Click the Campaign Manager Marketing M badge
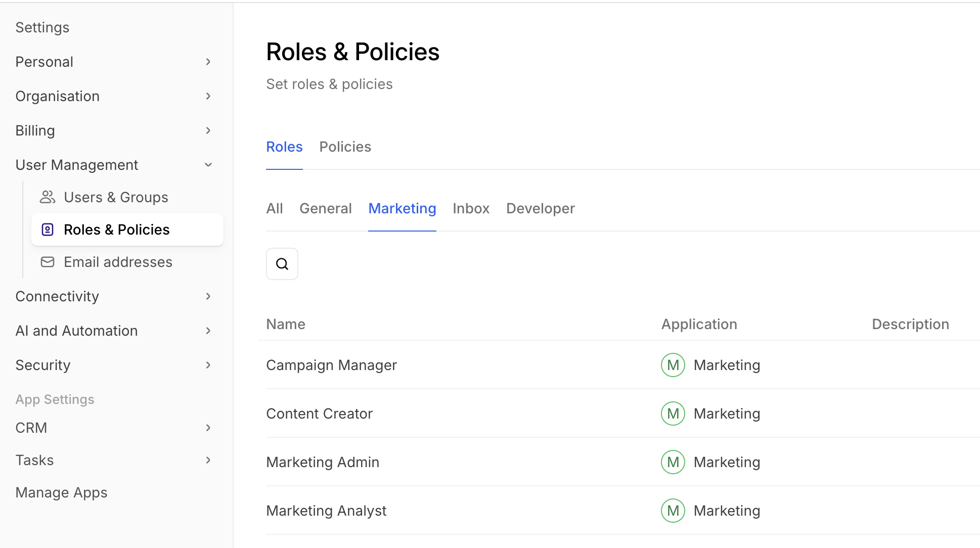The image size is (980, 548). tap(673, 365)
